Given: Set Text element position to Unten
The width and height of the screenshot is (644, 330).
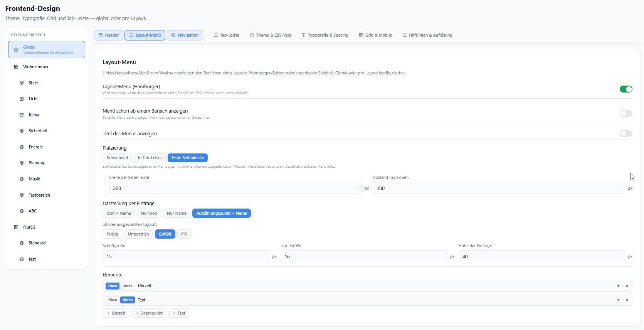Looking at the screenshot, I should 128,300.
